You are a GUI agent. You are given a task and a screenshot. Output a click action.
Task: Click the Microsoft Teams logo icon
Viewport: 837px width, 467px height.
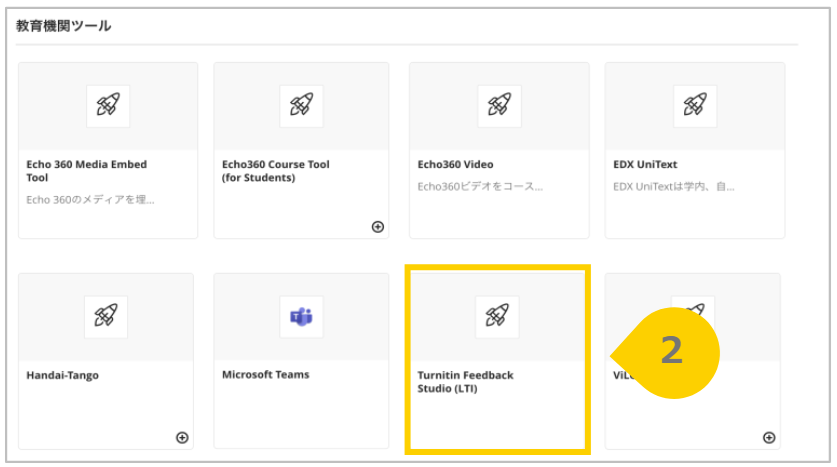(x=301, y=316)
